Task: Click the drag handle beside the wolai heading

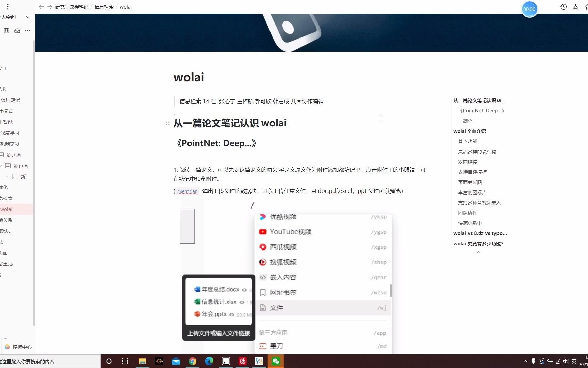Action: coord(168,123)
